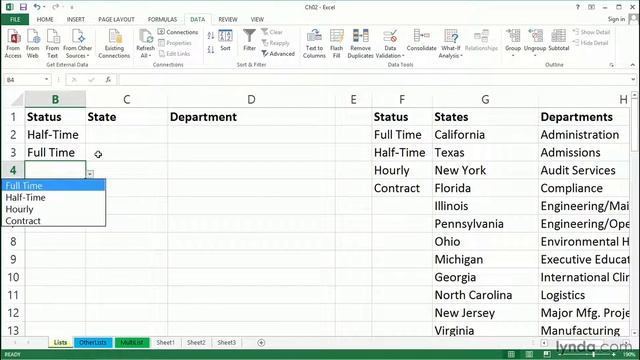This screenshot has width=640, height=360.
Task: Open What-If Analysis menu
Action: click(451, 43)
